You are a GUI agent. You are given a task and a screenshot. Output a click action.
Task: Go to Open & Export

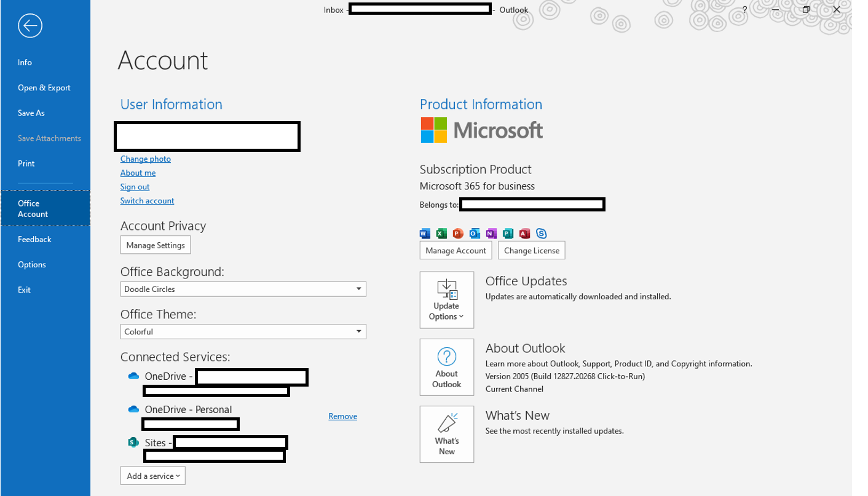pos(44,88)
